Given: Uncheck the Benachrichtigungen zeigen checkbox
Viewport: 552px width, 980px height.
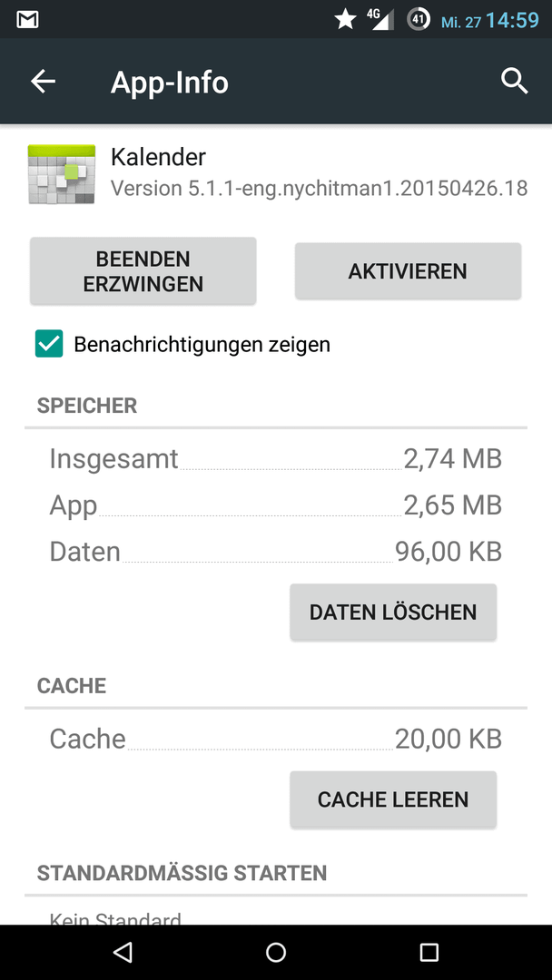Looking at the screenshot, I should coord(49,344).
